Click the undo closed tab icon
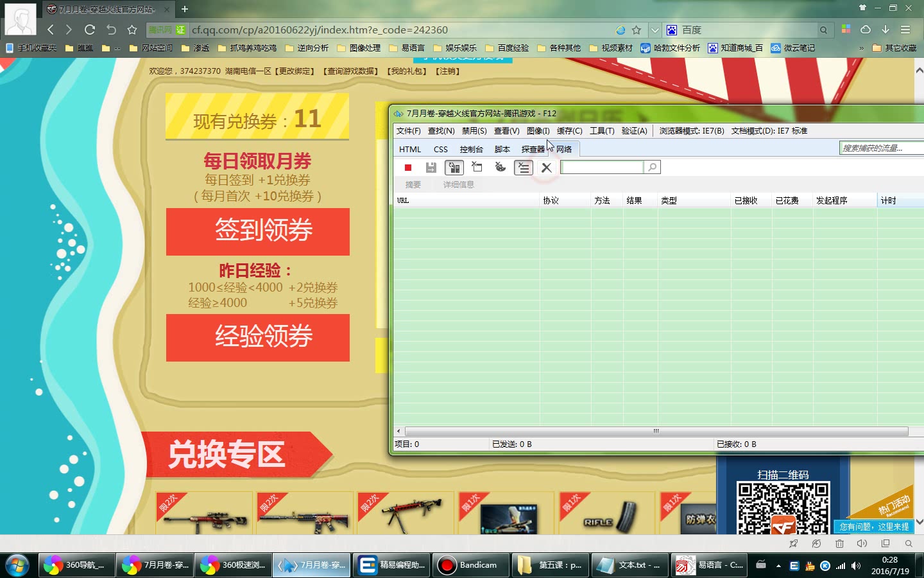 [x=111, y=30]
